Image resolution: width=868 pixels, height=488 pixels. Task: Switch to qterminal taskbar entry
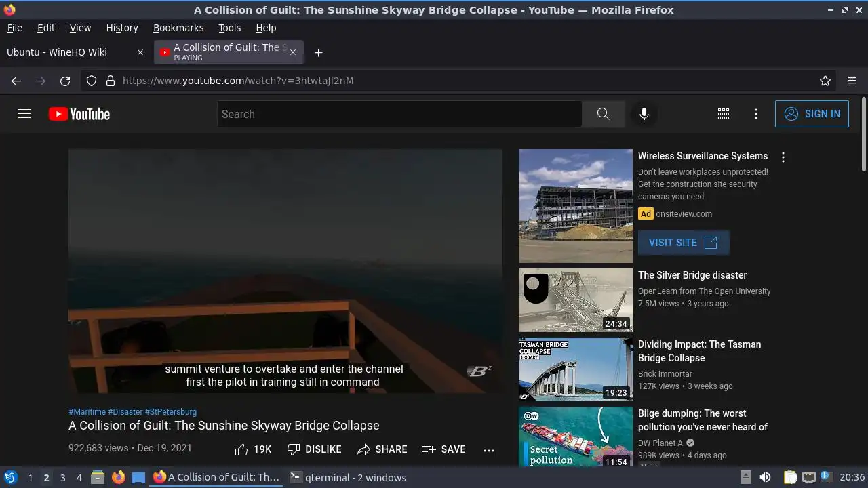348,477
